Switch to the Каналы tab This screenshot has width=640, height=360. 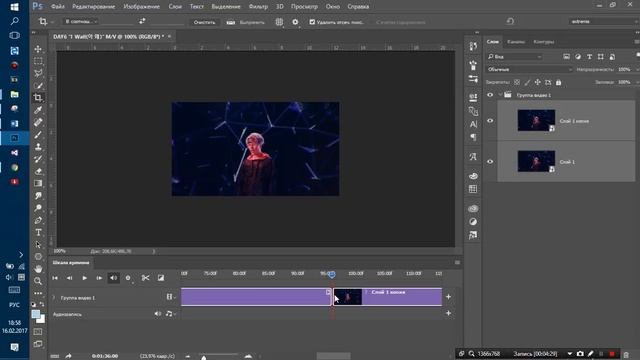click(516, 42)
